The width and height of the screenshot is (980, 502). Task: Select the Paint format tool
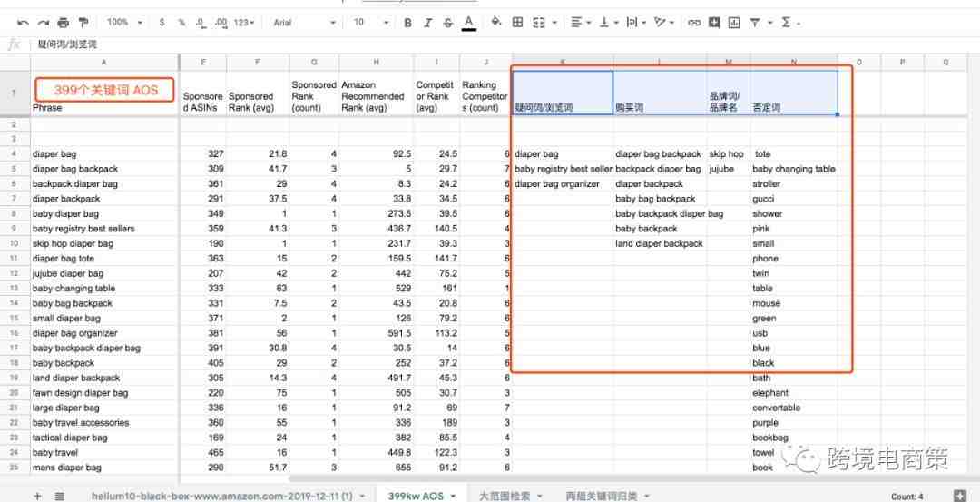coord(83,22)
